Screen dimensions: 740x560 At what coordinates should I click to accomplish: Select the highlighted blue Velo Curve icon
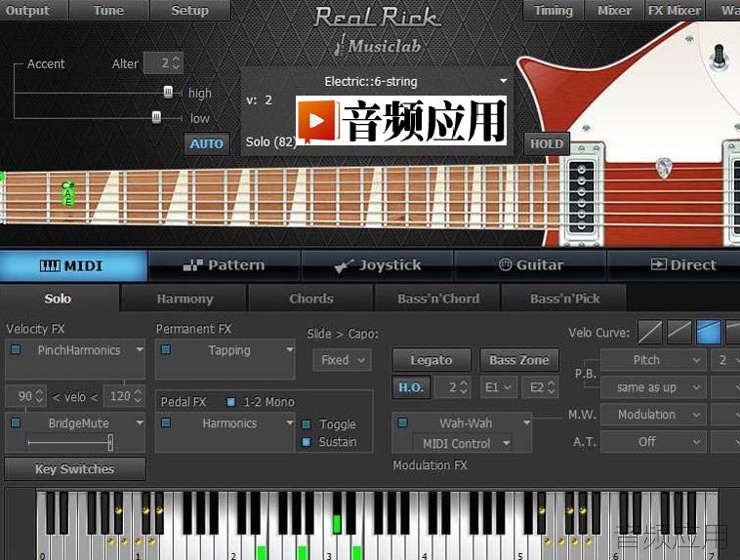pos(709,333)
